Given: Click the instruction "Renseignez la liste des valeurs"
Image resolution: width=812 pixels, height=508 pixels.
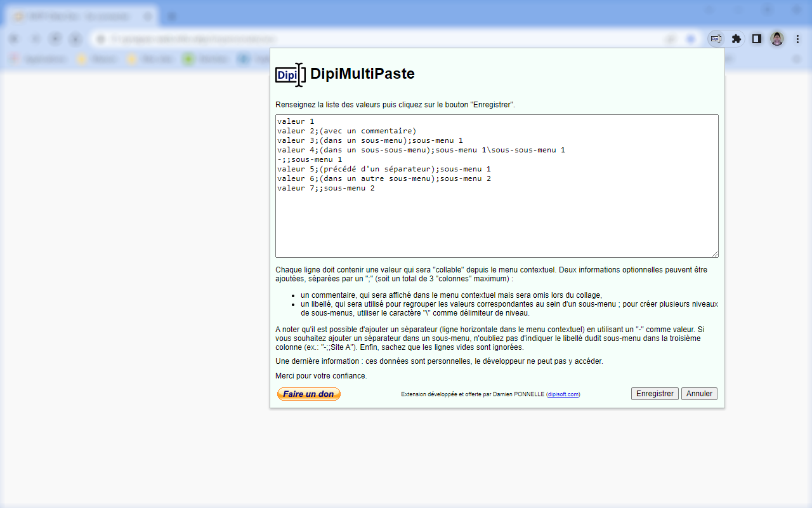Looking at the screenshot, I should [x=395, y=105].
